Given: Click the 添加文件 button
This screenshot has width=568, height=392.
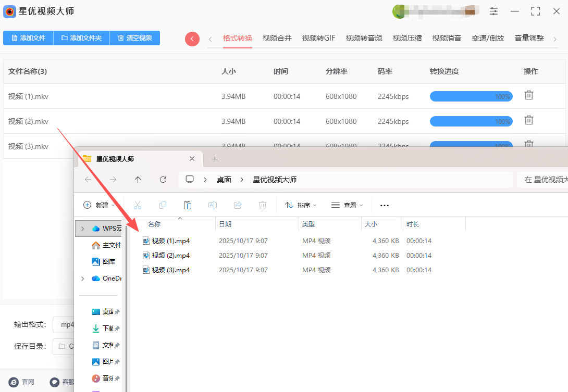Looking at the screenshot, I should pyautogui.click(x=28, y=38).
